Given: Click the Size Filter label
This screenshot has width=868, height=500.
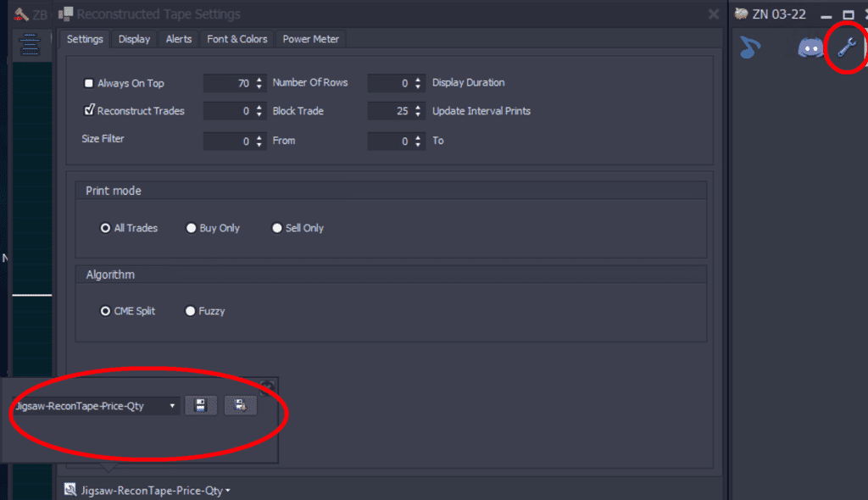Looking at the screenshot, I should (x=103, y=138).
